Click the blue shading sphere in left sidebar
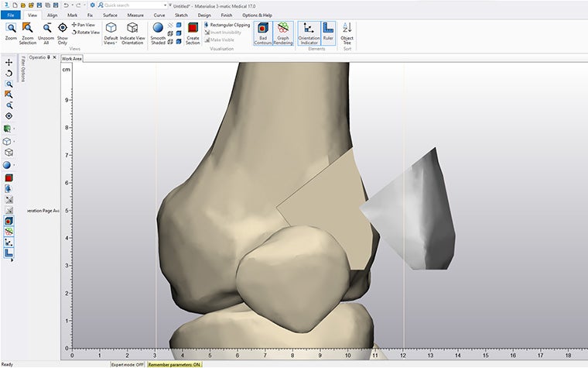Image resolution: width=588 pixels, height=368 pixels. click(x=7, y=165)
